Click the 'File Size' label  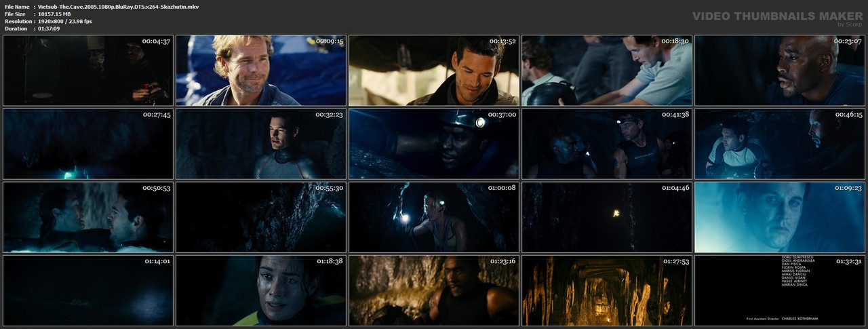[14, 14]
